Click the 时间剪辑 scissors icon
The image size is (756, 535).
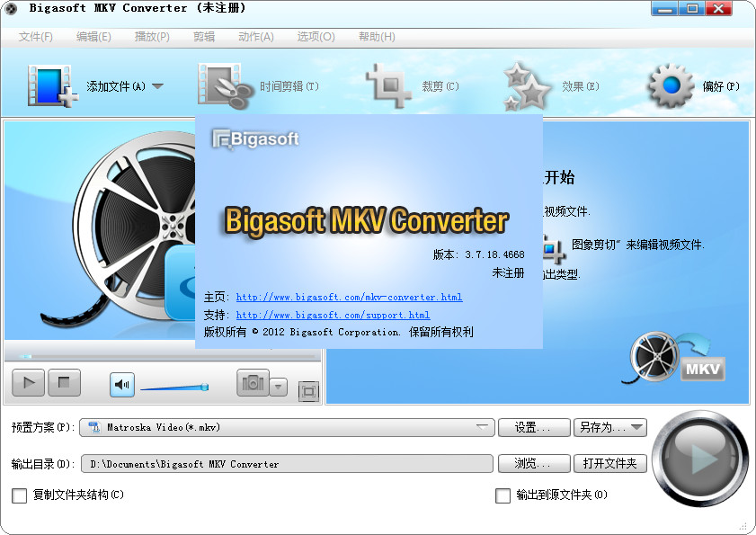pyautogui.click(x=225, y=86)
